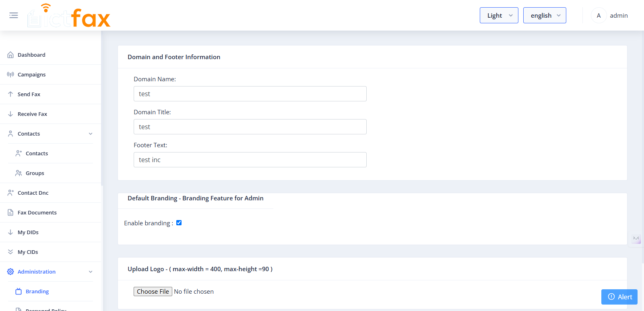This screenshot has width=644, height=311.
Task: Click the My CIDs double-chevron icon
Action: pos(10,252)
